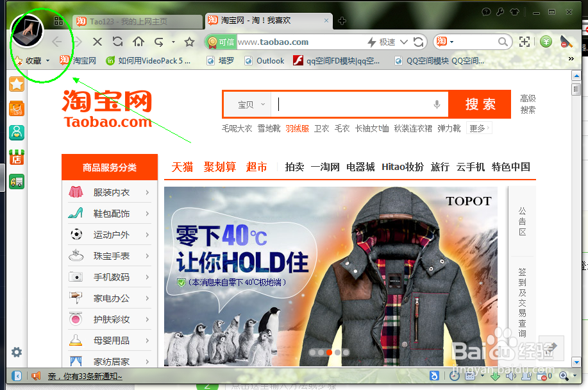Click the sidebar delivery truck icon

(x=17, y=182)
